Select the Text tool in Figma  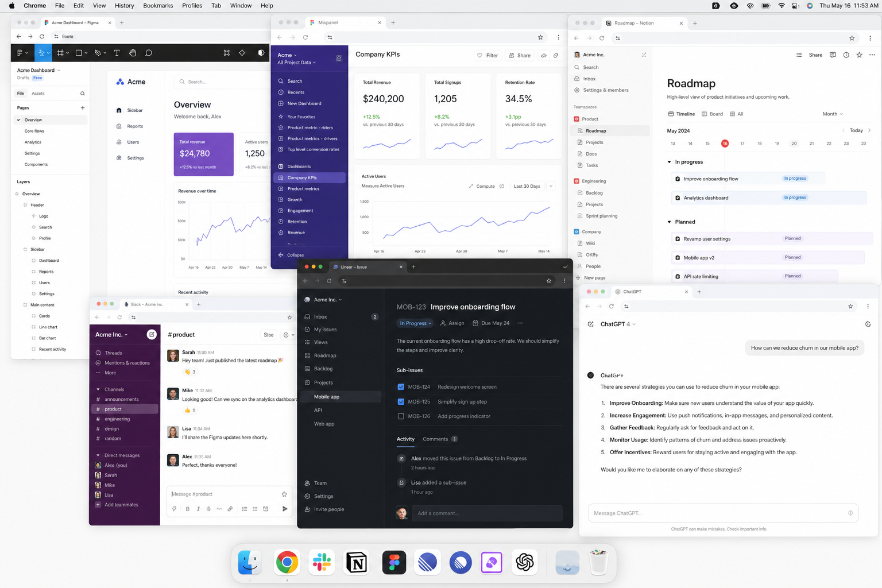[x=117, y=53]
